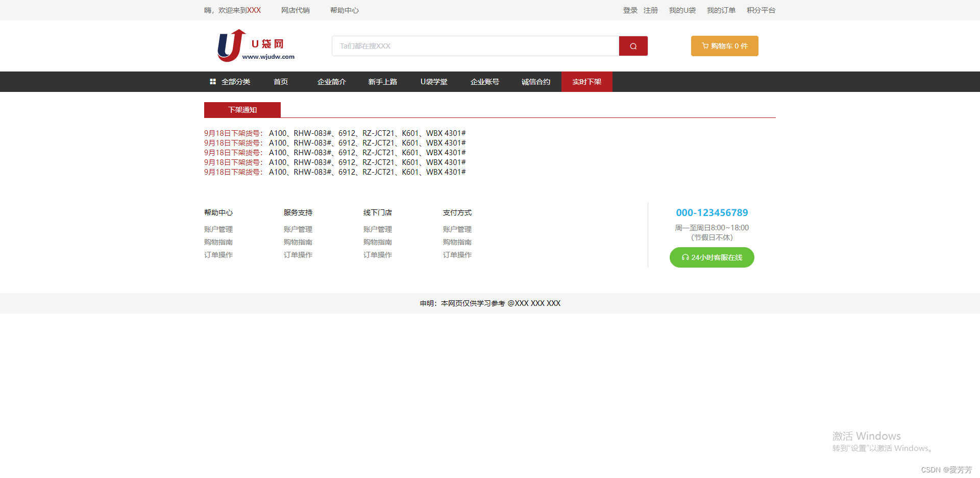
Task: Click 嗨，欢迎来到XXX welcome text
Action: click(x=232, y=10)
